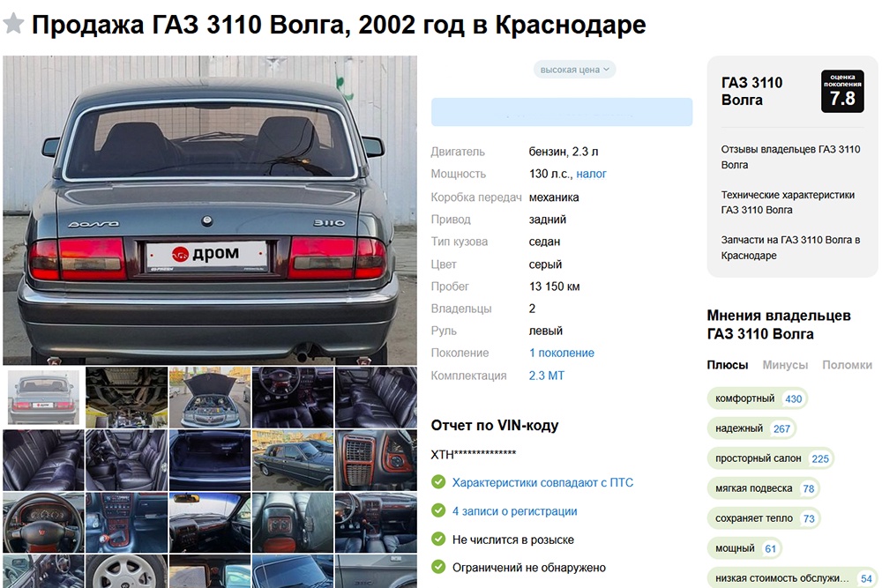Click the надежный 267 opinion tag
882x588 pixels.
tap(751, 428)
